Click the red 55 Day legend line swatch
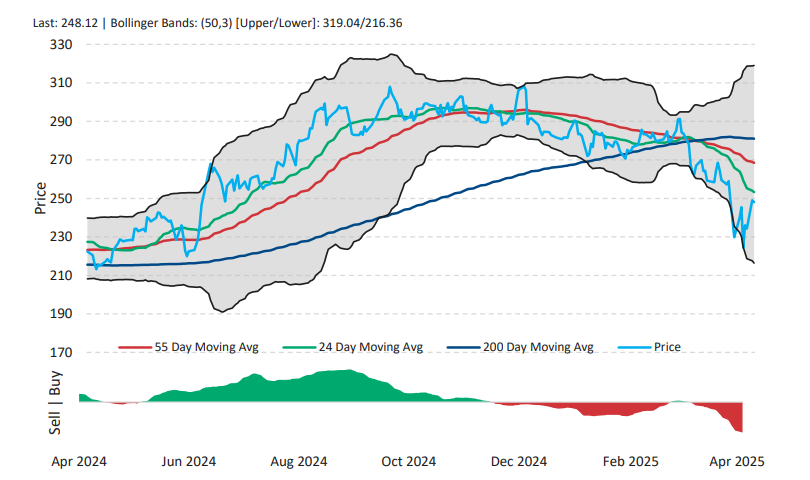The image size is (810, 480). pos(135,348)
